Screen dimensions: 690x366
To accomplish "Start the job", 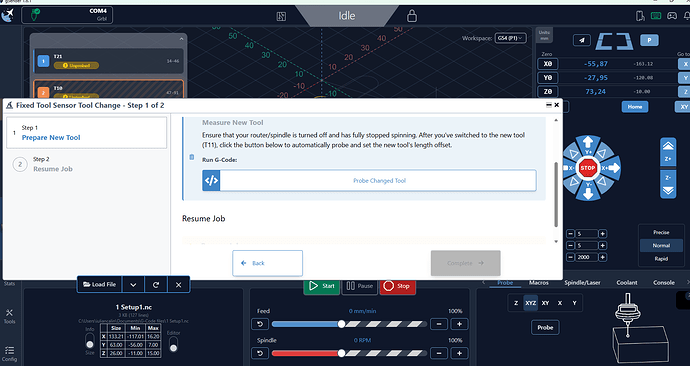I will pyautogui.click(x=322, y=286).
